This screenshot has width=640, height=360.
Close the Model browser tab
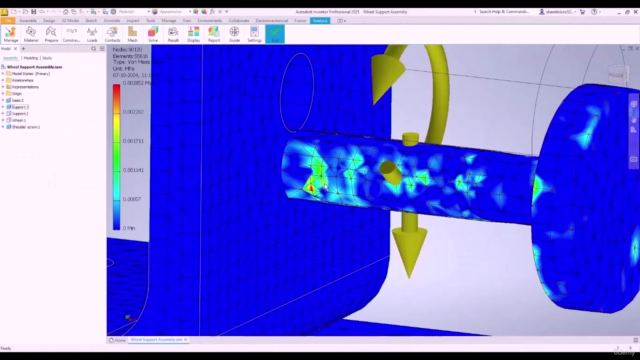point(16,49)
